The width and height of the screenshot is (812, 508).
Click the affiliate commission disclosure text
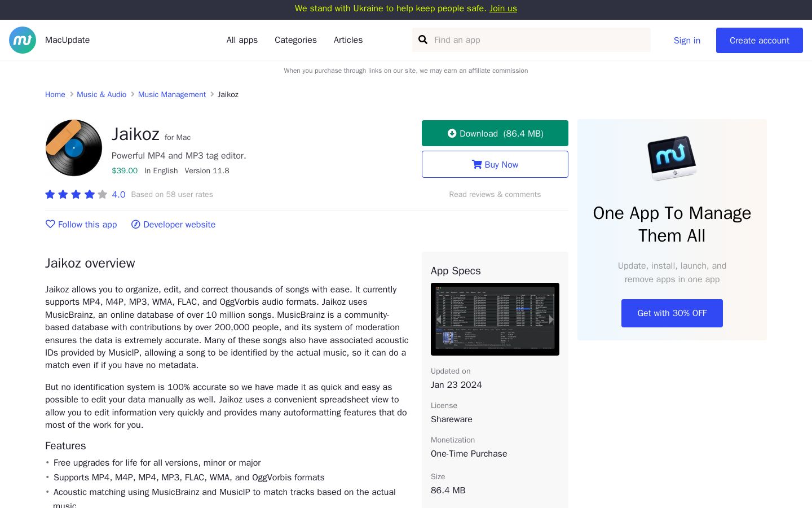click(x=406, y=71)
